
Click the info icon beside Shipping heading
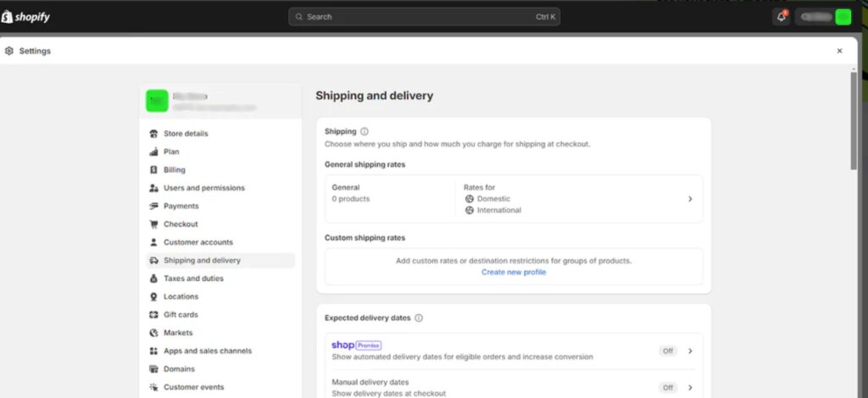(364, 131)
